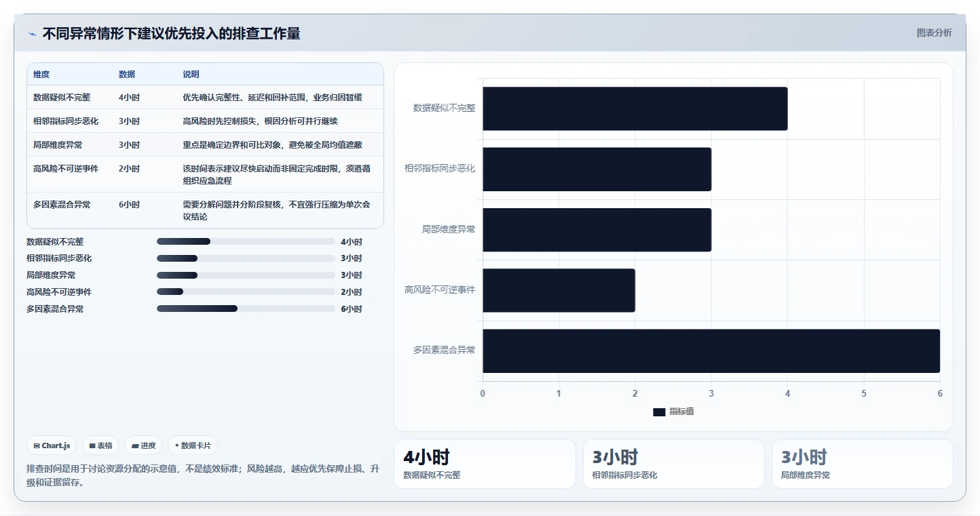
Task: Click the 6小时 value beside the progress bar
Action: tap(352, 309)
